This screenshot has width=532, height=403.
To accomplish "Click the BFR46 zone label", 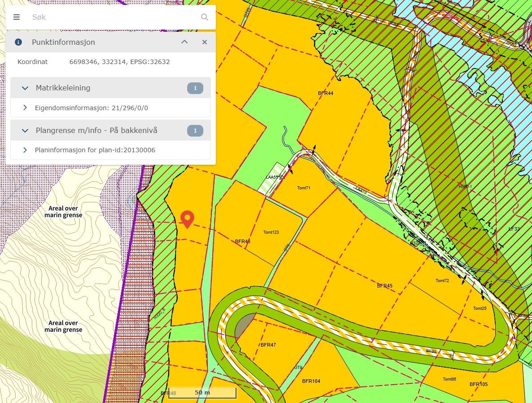I will coord(243,241).
